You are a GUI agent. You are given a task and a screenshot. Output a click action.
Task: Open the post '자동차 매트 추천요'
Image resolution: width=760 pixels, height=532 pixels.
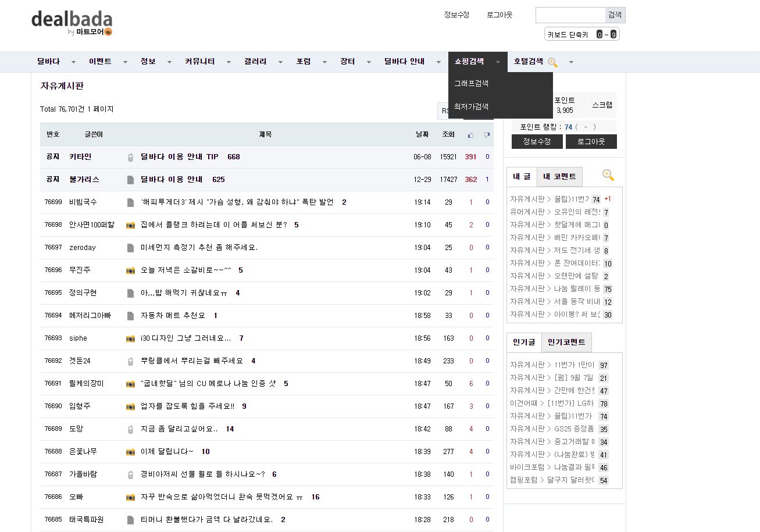tap(173, 316)
